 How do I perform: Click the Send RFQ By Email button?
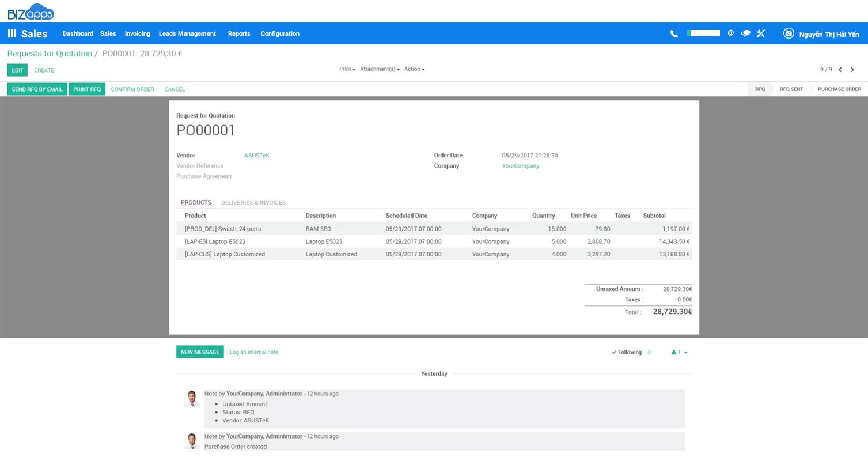[x=37, y=89]
